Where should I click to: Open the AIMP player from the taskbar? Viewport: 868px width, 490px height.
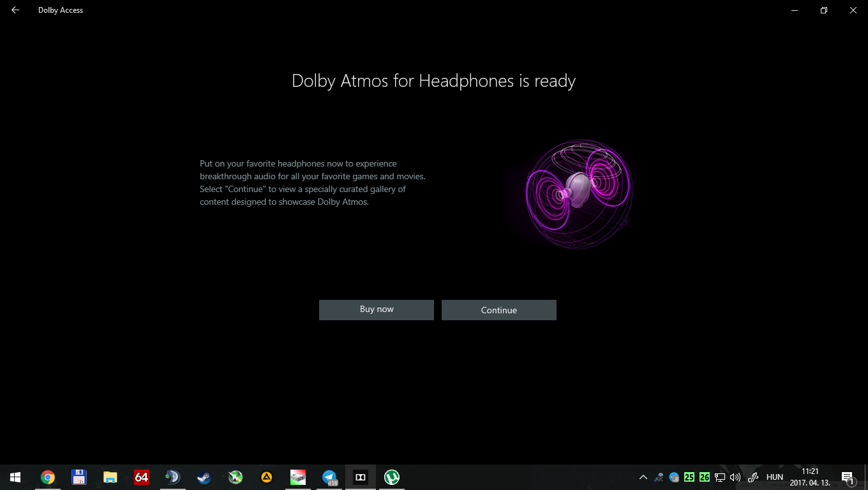click(x=266, y=477)
